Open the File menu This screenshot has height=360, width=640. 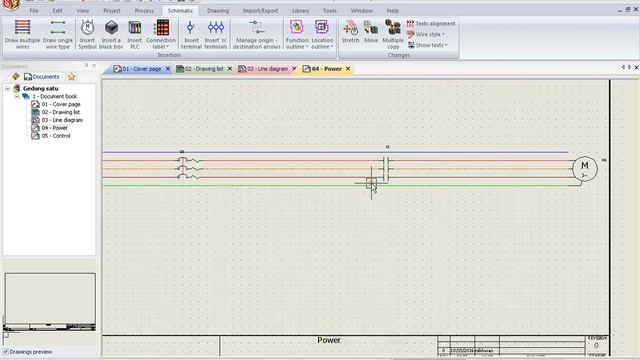click(34, 11)
